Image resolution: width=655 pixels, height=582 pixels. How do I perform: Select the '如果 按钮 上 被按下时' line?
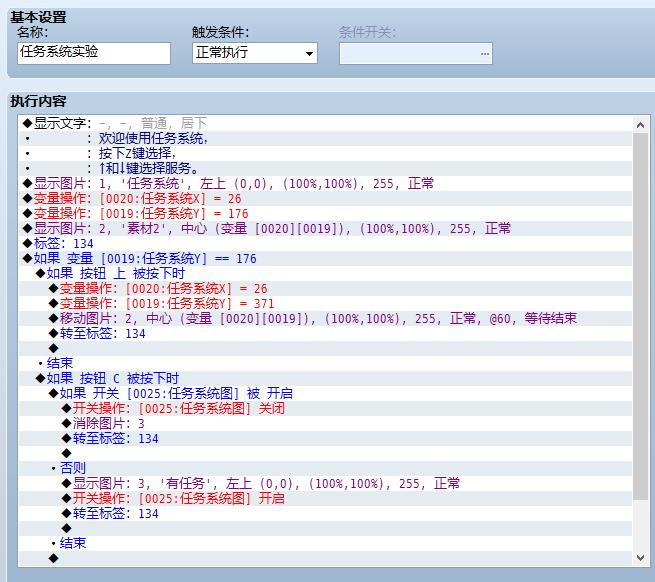coord(325,274)
